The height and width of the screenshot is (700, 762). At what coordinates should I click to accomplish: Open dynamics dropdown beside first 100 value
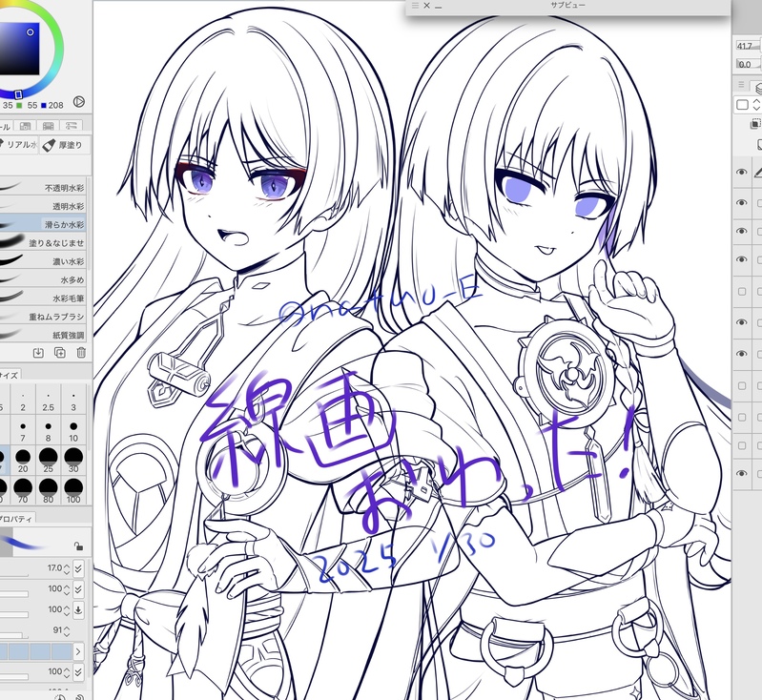(78, 588)
